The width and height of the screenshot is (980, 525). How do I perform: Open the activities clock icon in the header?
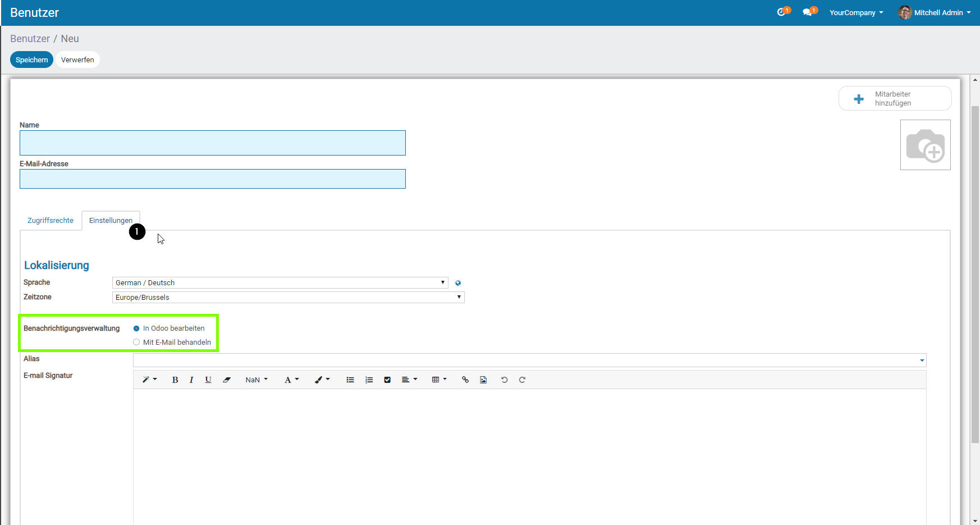point(782,12)
